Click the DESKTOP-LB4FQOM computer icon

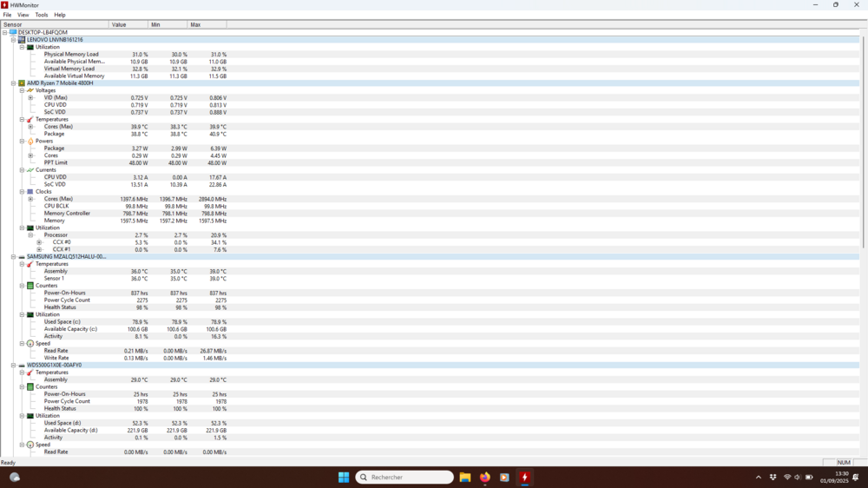coord(13,32)
